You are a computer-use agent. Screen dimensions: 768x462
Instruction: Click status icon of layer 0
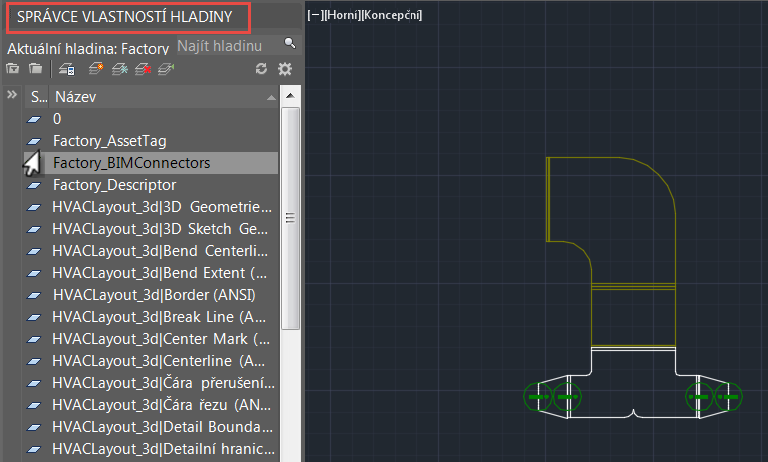(x=34, y=119)
